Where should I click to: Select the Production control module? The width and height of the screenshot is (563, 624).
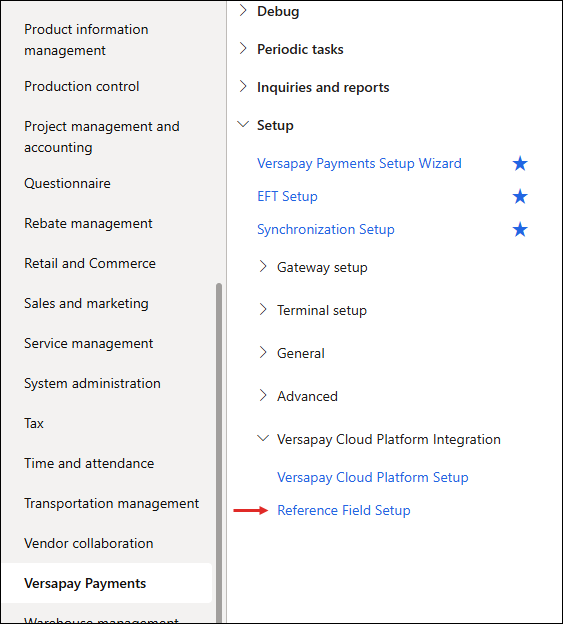coord(82,86)
